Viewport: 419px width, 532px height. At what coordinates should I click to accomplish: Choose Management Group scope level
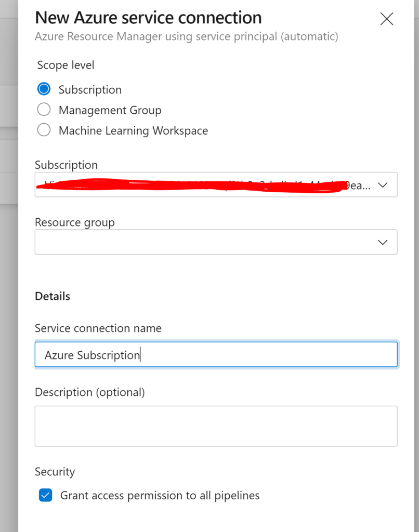pyautogui.click(x=44, y=110)
